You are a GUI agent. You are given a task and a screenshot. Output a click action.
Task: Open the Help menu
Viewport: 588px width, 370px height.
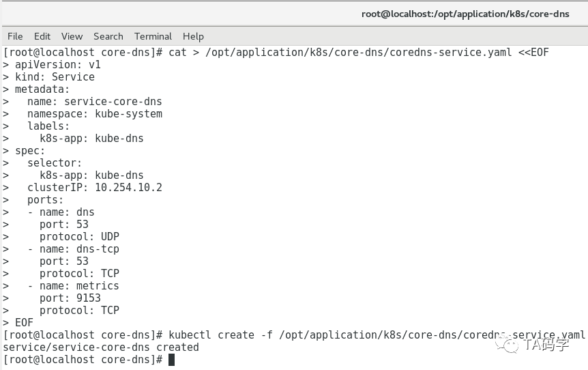(193, 36)
